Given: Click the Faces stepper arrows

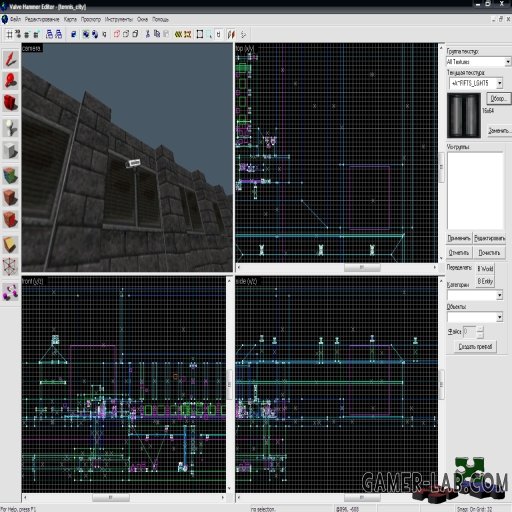Looking at the screenshot, I should point(480,332).
